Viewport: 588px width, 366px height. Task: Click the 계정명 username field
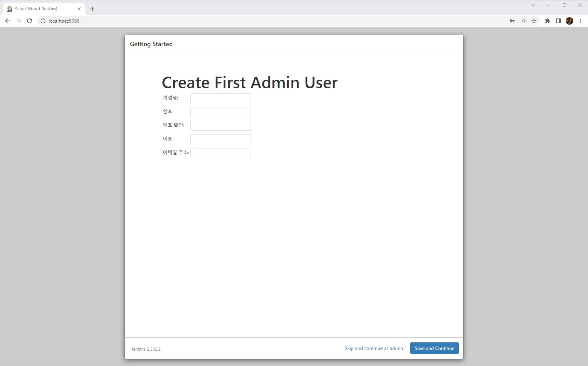tap(220, 99)
